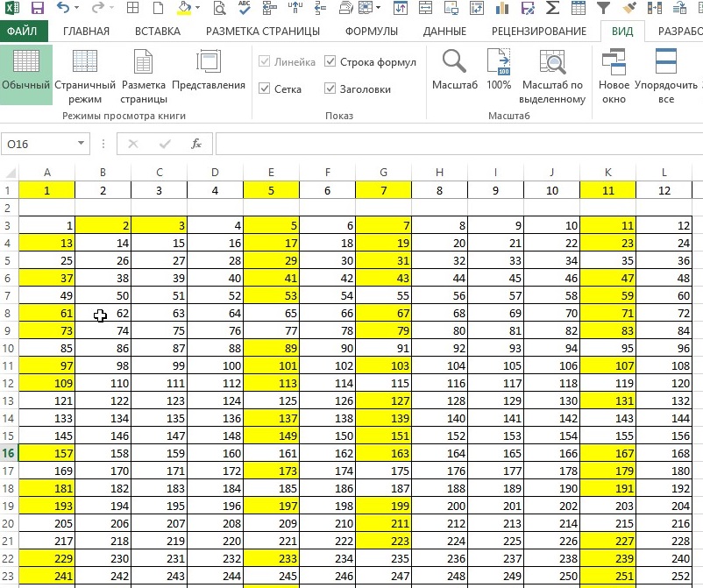Insert a bar chart from quick access
The height and width of the screenshot is (588, 703).
pyautogui.click(x=502, y=8)
